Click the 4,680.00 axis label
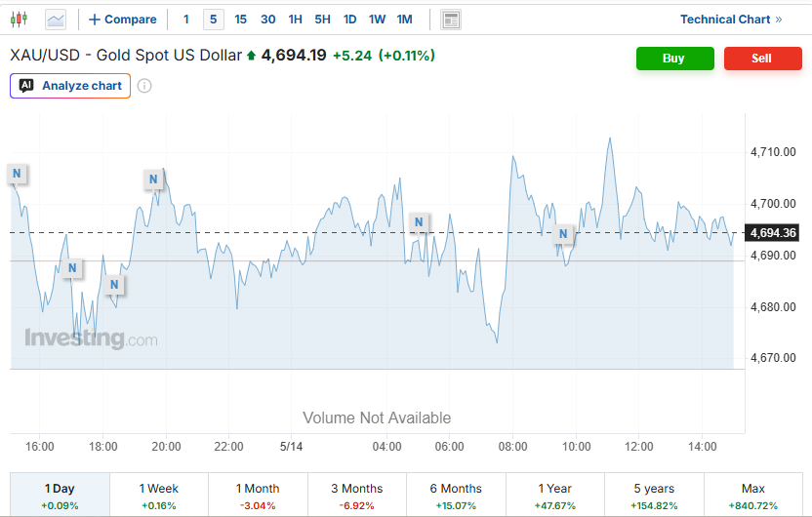The height and width of the screenshot is (517, 812). pos(773,307)
